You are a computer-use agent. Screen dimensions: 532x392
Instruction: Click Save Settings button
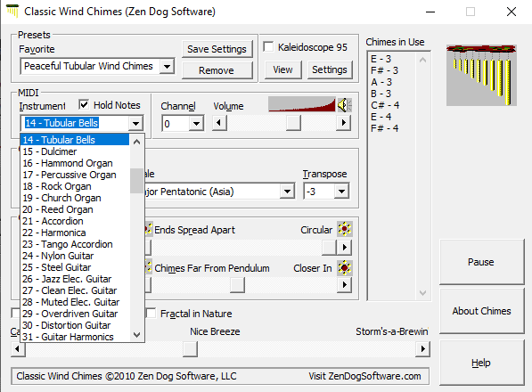click(217, 49)
